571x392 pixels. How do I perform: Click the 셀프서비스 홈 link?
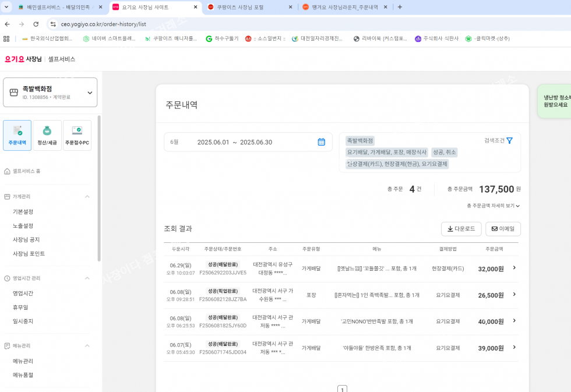coord(27,171)
